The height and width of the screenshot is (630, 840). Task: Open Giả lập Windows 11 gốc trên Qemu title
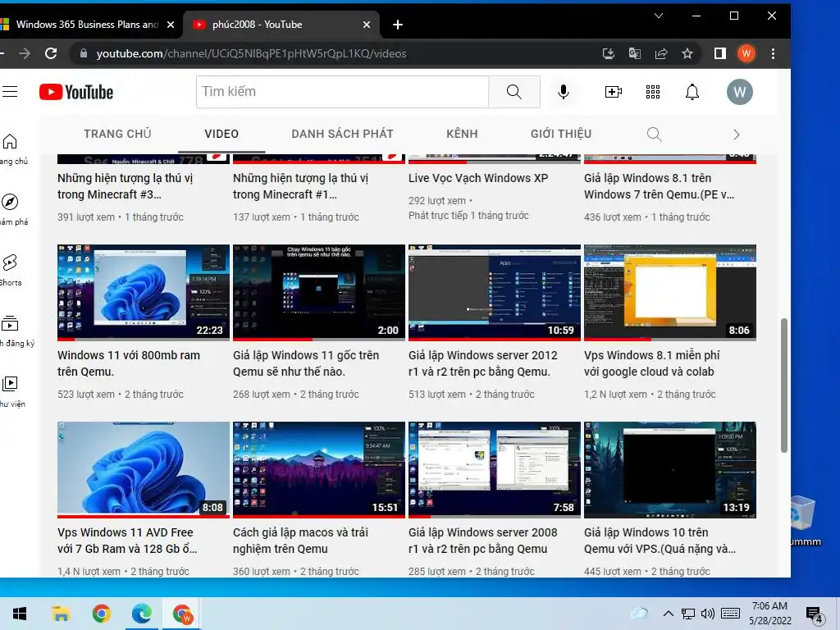[x=306, y=363]
